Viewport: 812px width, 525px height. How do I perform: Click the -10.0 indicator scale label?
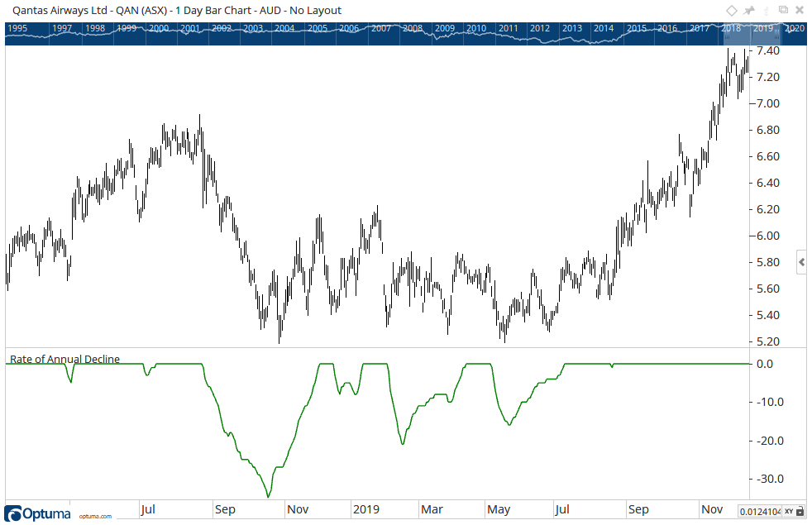(x=770, y=403)
